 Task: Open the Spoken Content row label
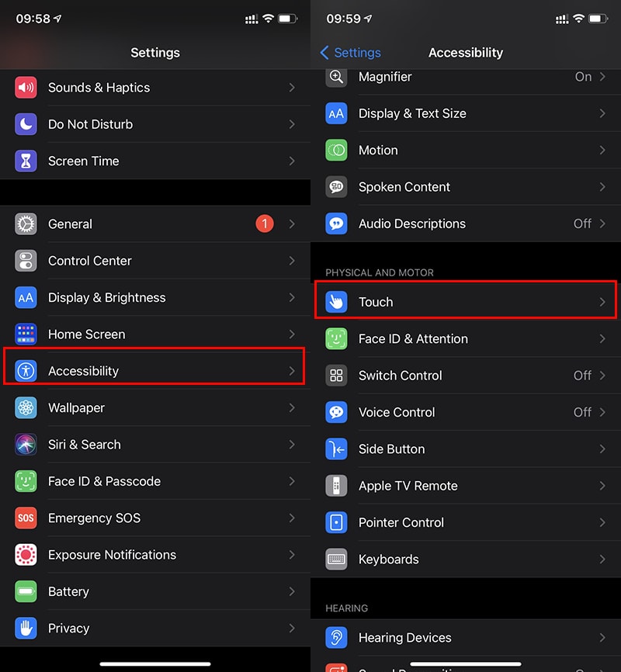404,187
